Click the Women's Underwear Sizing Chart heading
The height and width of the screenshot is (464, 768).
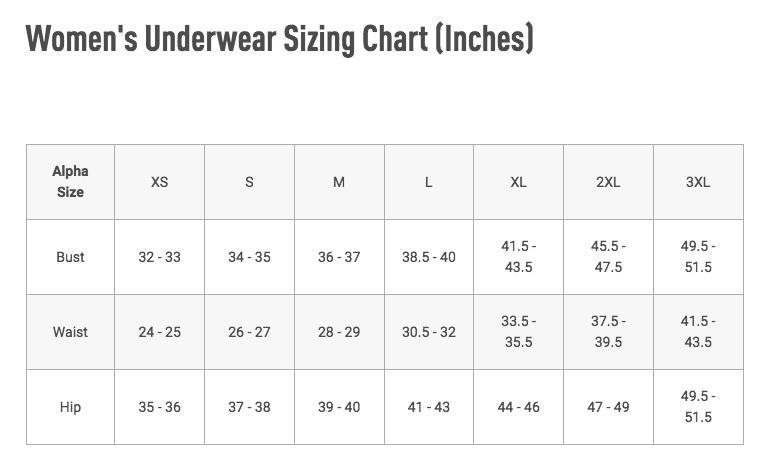tap(279, 39)
